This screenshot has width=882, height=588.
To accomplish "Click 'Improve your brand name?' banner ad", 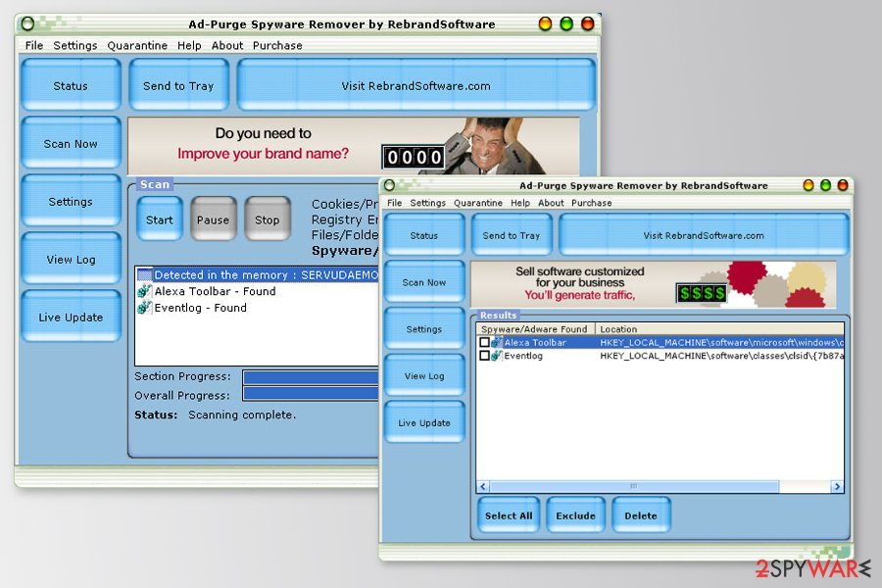I will 353,146.
